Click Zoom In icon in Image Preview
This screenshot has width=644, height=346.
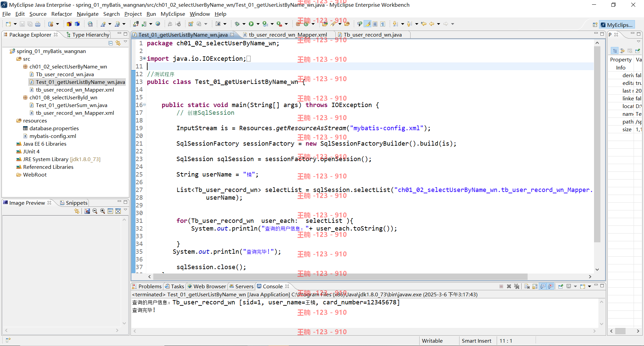click(x=103, y=211)
